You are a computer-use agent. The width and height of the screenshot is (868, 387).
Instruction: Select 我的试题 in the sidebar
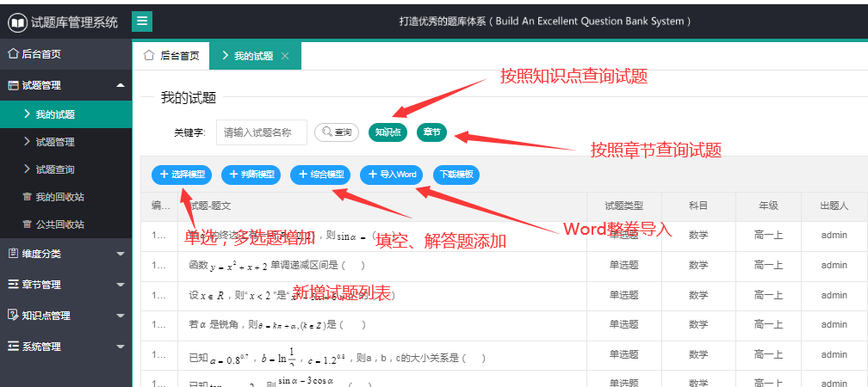55,114
